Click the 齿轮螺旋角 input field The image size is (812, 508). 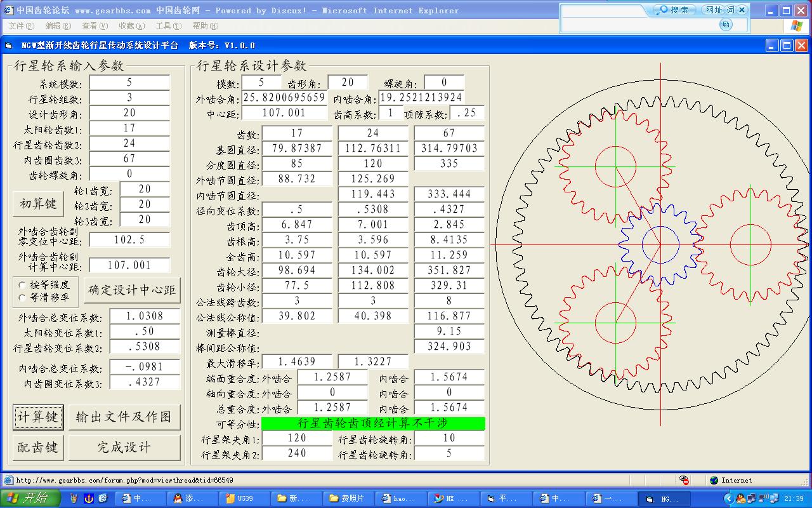click(129, 174)
